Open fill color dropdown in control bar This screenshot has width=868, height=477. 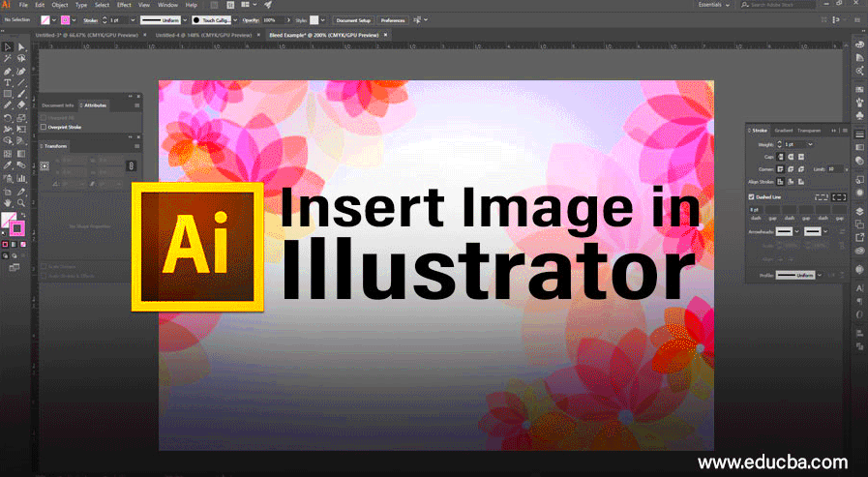coord(53,20)
